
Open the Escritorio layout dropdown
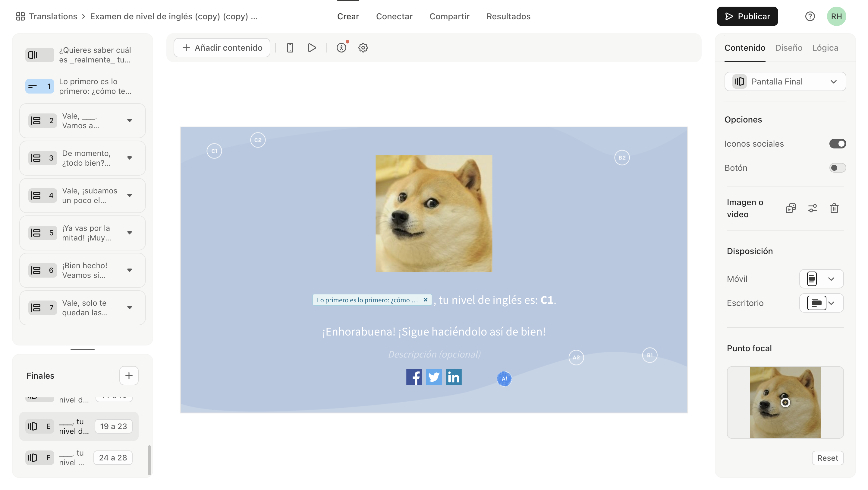pyautogui.click(x=831, y=303)
